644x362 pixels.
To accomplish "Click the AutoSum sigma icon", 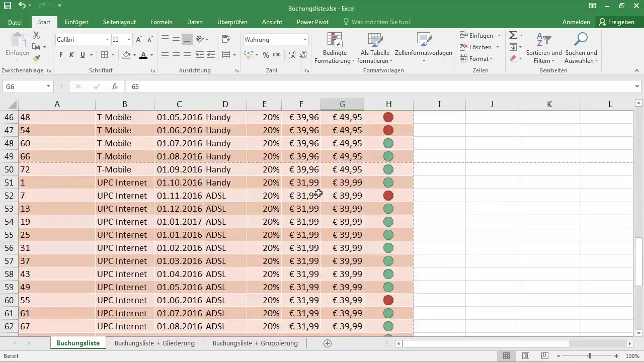I will point(513,35).
